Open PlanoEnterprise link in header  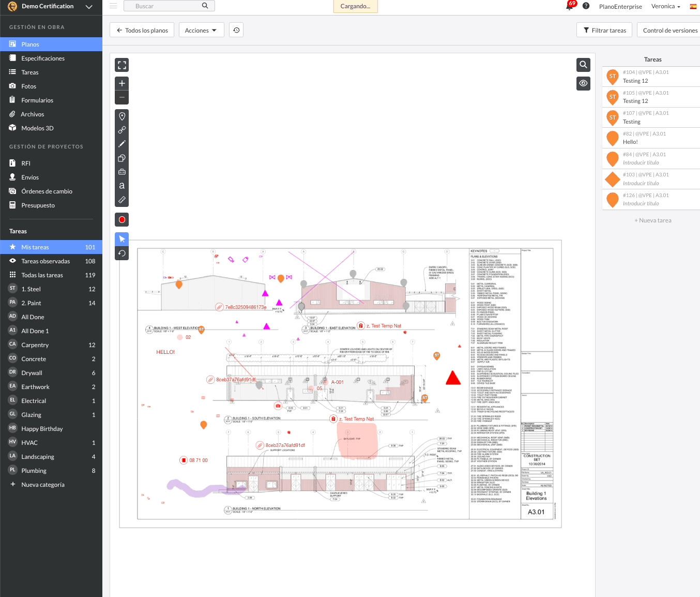tap(620, 7)
